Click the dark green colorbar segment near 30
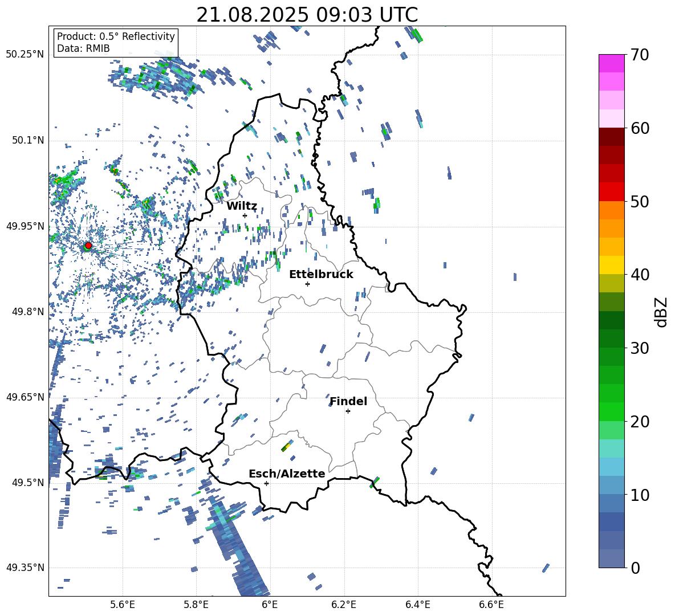 tap(612, 338)
